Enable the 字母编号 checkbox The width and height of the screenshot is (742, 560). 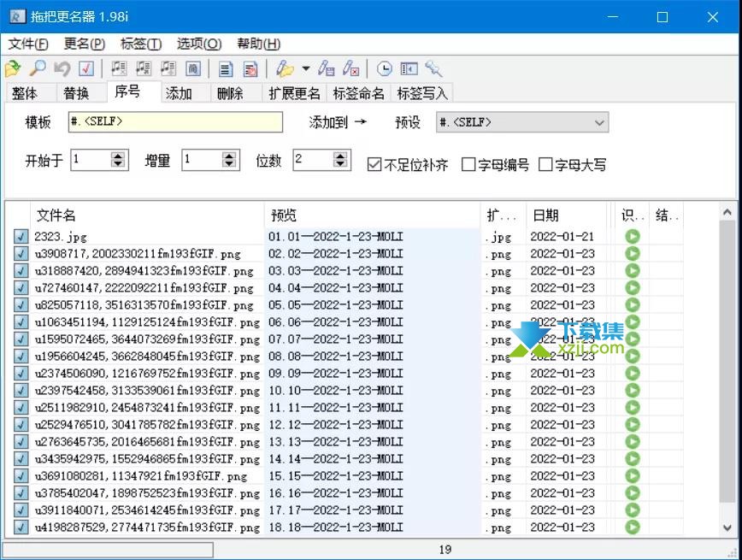click(x=468, y=164)
